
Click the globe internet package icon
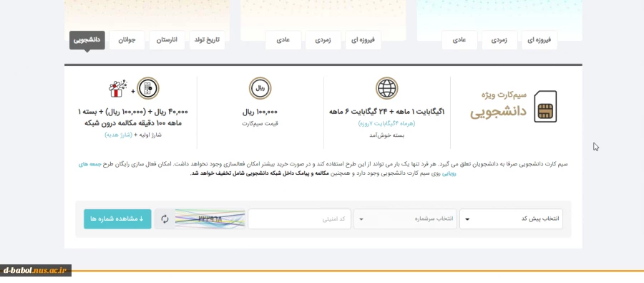click(387, 88)
